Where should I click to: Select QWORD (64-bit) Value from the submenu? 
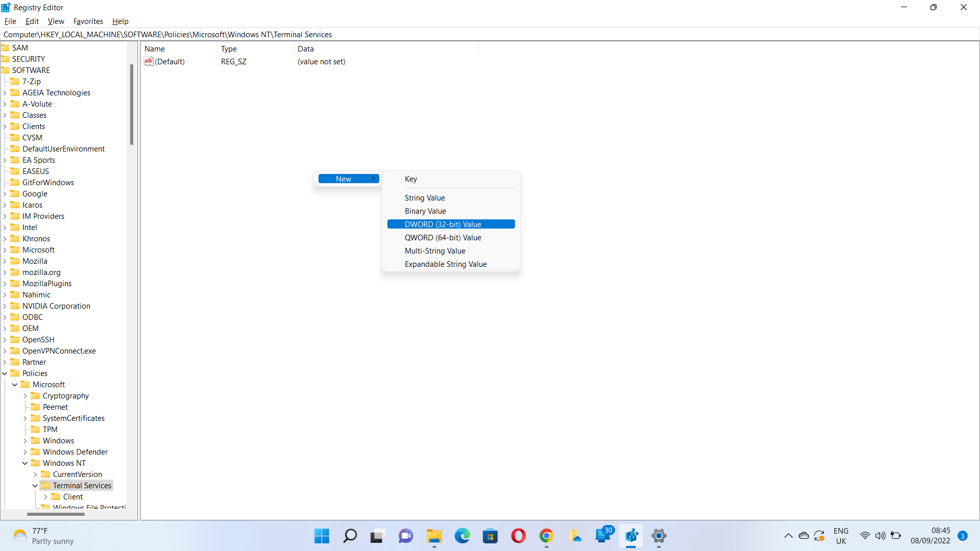(443, 237)
